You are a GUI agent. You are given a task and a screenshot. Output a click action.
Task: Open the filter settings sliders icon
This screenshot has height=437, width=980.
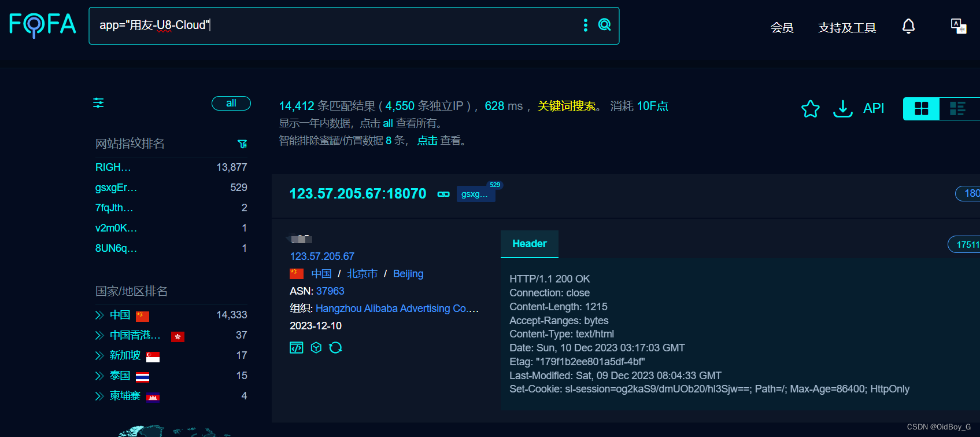(99, 103)
